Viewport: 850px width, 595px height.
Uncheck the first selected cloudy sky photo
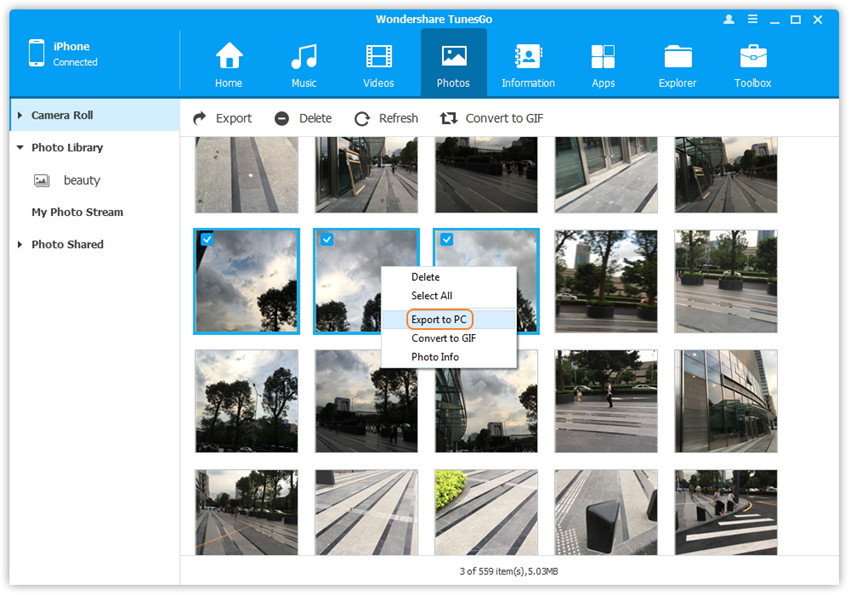[x=206, y=240]
